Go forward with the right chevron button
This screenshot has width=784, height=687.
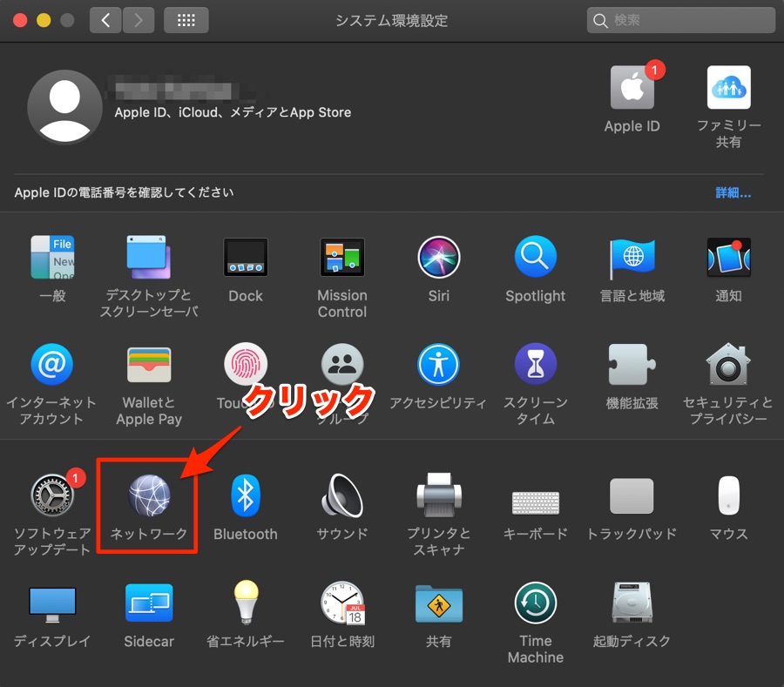point(139,20)
